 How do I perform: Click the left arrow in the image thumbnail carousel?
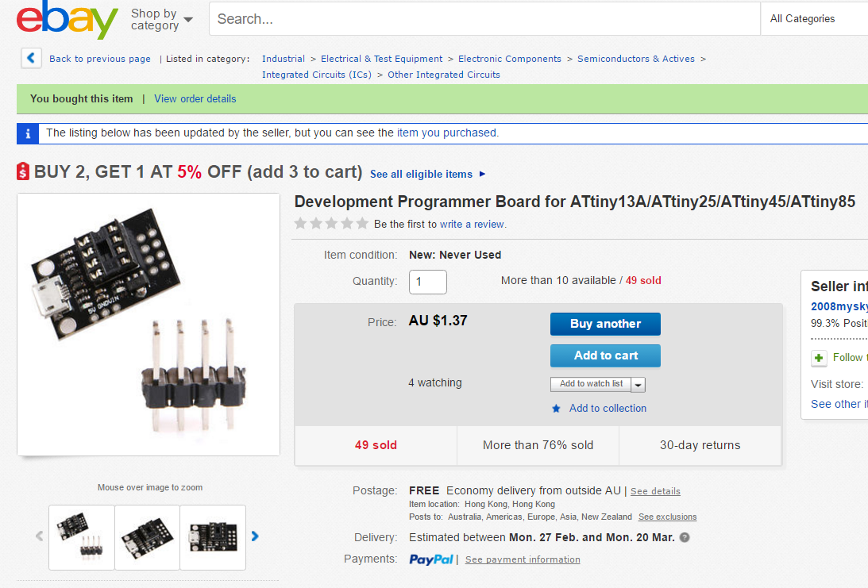coord(39,536)
